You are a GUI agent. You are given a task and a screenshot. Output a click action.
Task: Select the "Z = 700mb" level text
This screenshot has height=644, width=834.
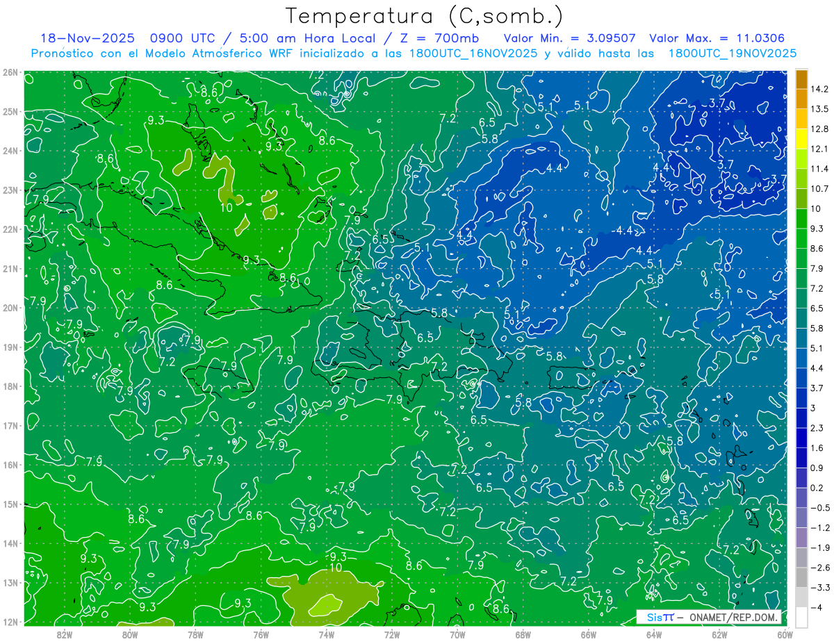(441, 39)
